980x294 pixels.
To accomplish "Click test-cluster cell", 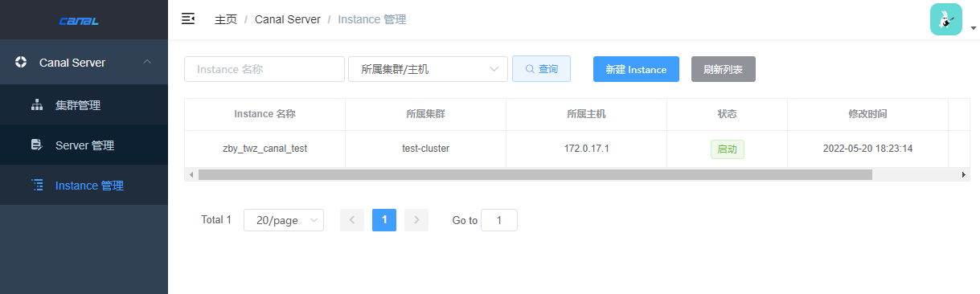I will (x=425, y=149).
